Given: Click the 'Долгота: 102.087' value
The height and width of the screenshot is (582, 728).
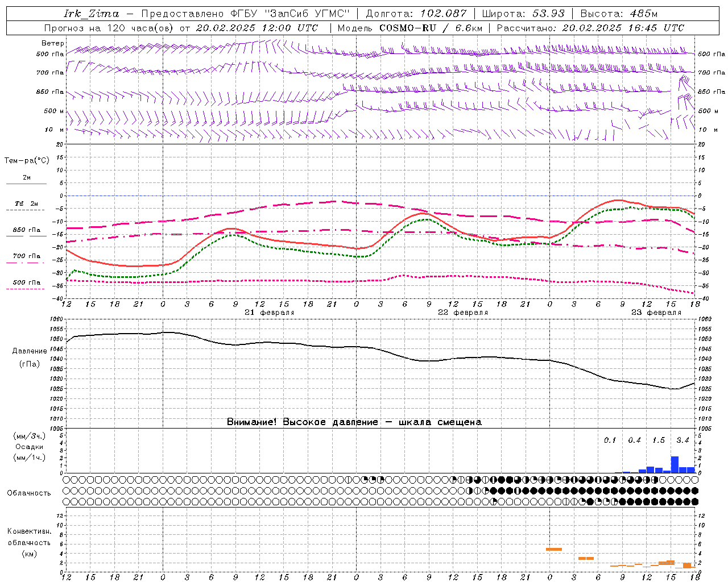Looking at the screenshot, I should click(416, 14).
